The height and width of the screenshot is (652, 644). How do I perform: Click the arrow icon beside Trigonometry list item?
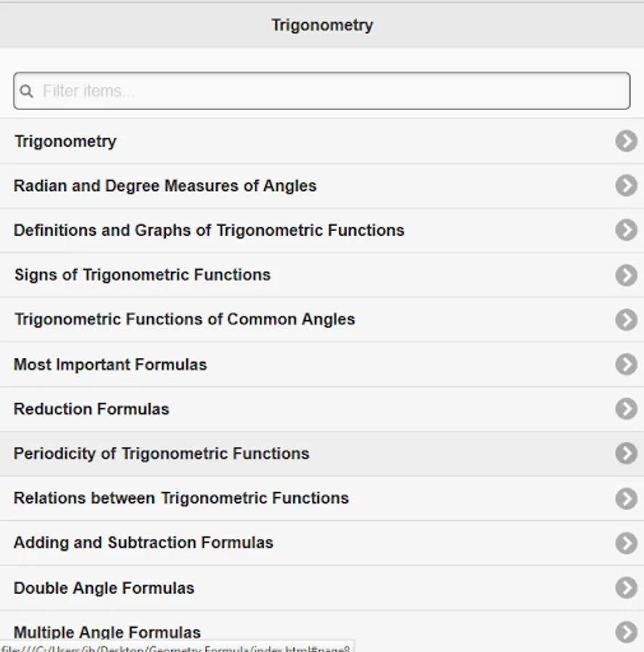pos(626,141)
